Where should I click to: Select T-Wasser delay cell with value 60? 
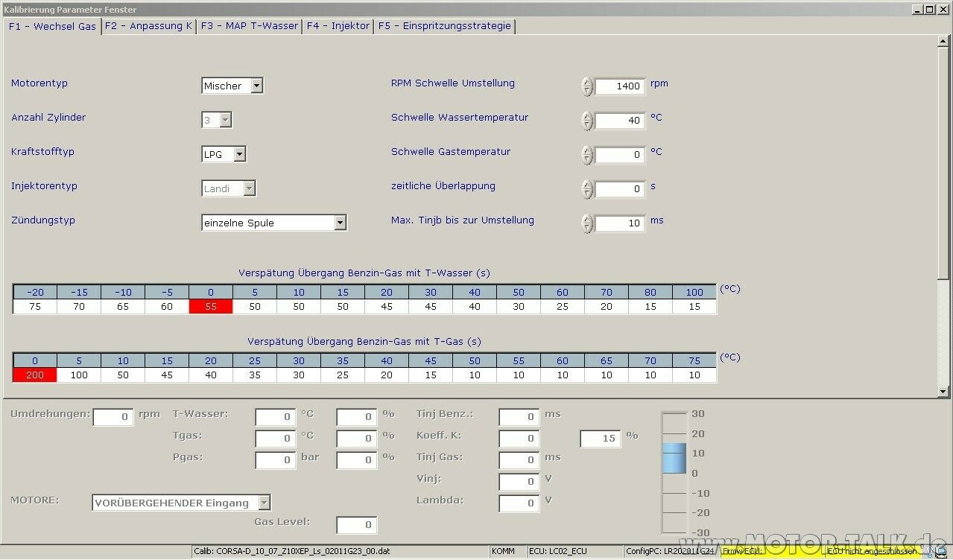click(x=167, y=306)
